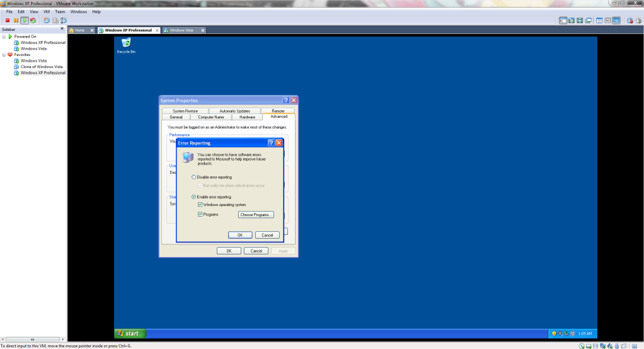644x349 pixels.
Task: Open the VM menu
Action: tap(47, 11)
